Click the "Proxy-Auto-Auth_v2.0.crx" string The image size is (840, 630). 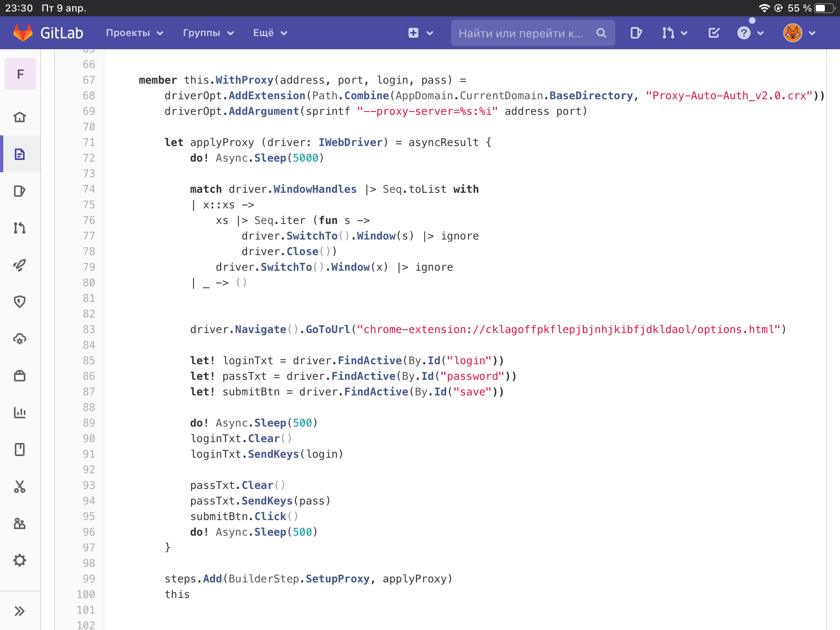(x=729, y=96)
